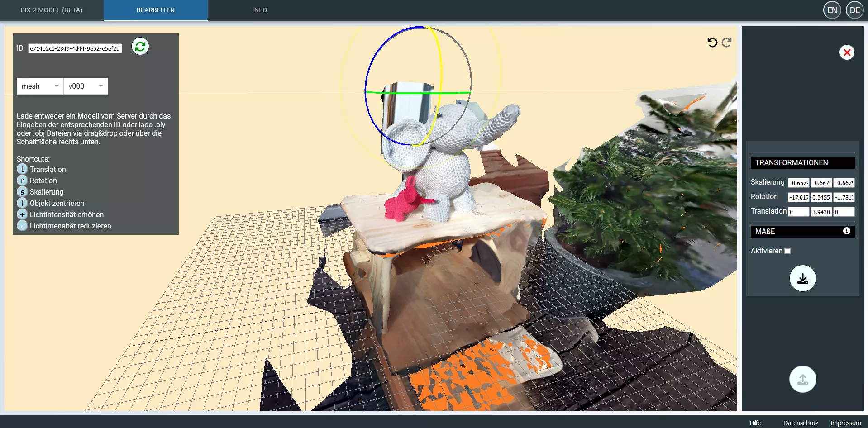Open the v000 version dropdown
868x428 pixels.
pyautogui.click(x=86, y=86)
